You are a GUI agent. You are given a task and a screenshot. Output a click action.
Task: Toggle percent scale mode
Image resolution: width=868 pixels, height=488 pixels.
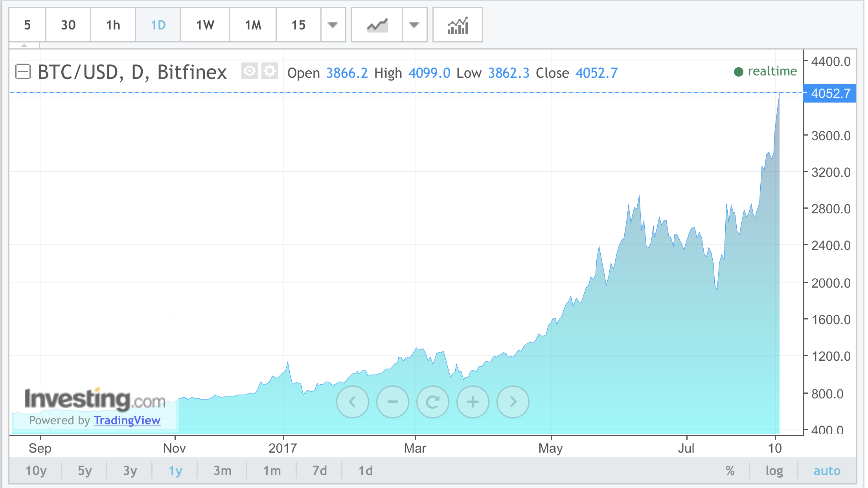730,470
